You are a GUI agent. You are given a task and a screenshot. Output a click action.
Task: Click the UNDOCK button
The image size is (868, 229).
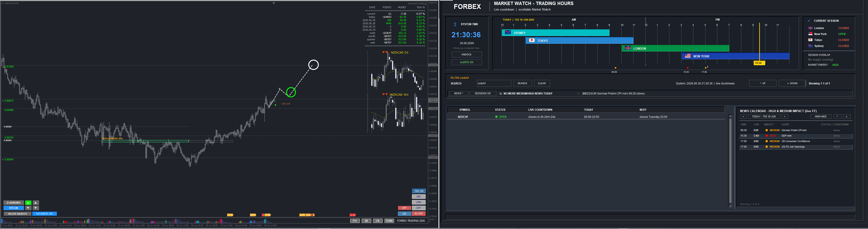[467, 55]
